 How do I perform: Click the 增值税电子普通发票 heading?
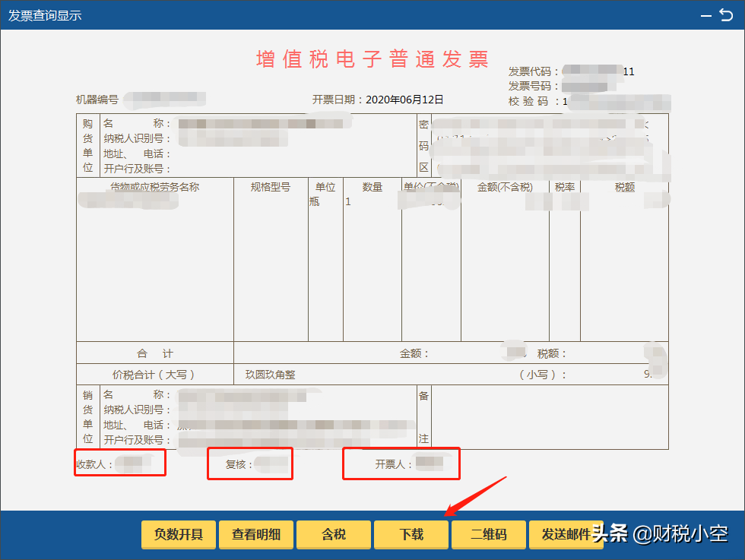click(x=372, y=59)
